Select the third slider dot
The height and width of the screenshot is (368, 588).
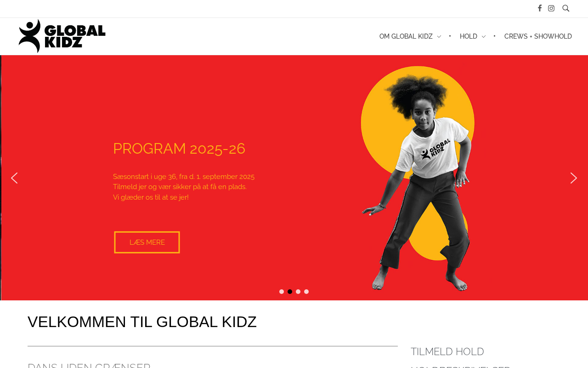[x=298, y=292]
